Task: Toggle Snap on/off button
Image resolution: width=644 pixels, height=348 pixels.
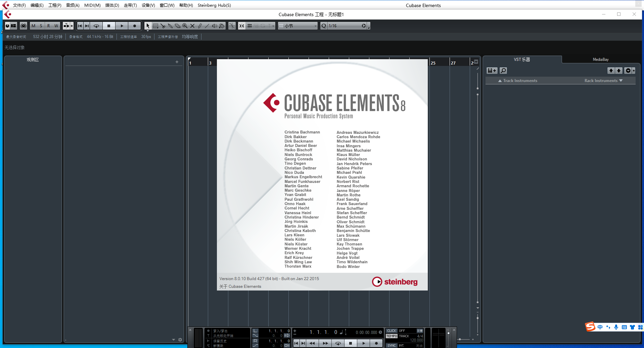Action: [242, 26]
